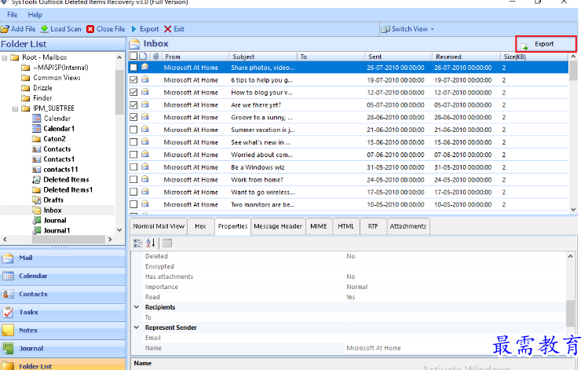Viewport: 588px width, 370px height.
Task: Open the Calendar navigation pane button
Action: (x=63, y=276)
